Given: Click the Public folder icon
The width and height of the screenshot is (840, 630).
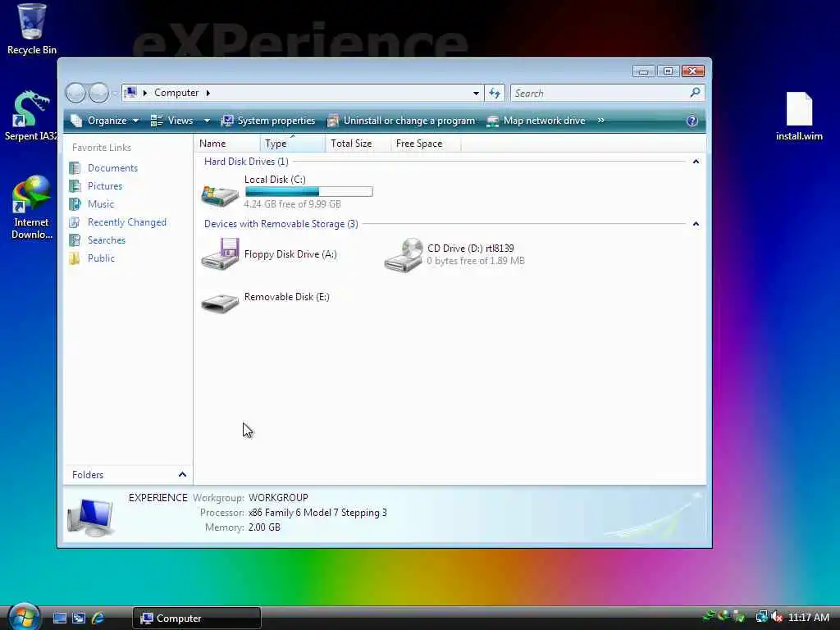Looking at the screenshot, I should [x=75, y=258].
